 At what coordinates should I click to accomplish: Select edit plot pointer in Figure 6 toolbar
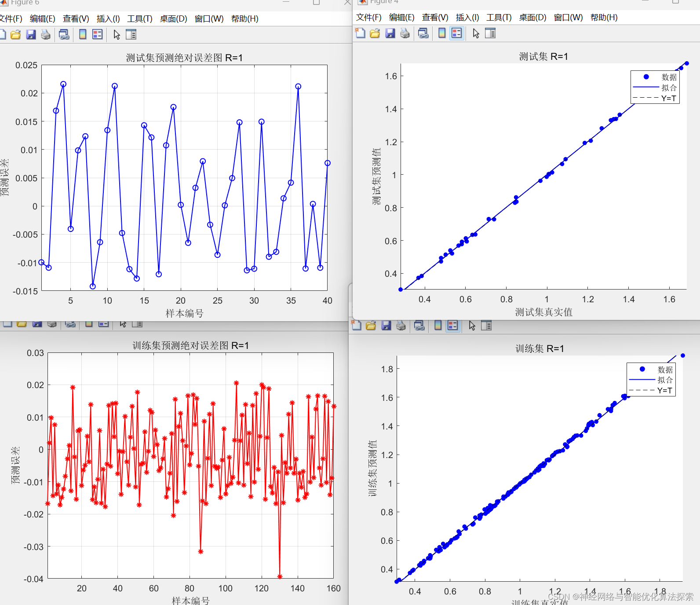pos(117,34)
